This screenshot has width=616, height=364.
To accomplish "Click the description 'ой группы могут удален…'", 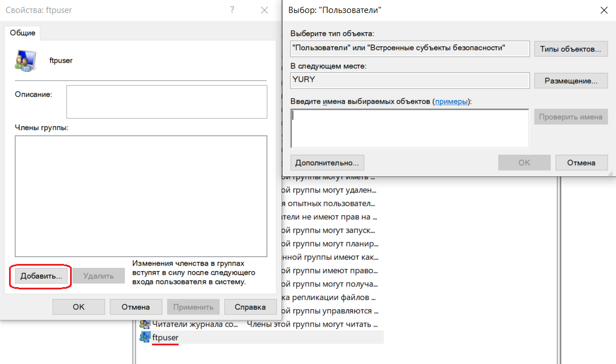I will [329, 190].
